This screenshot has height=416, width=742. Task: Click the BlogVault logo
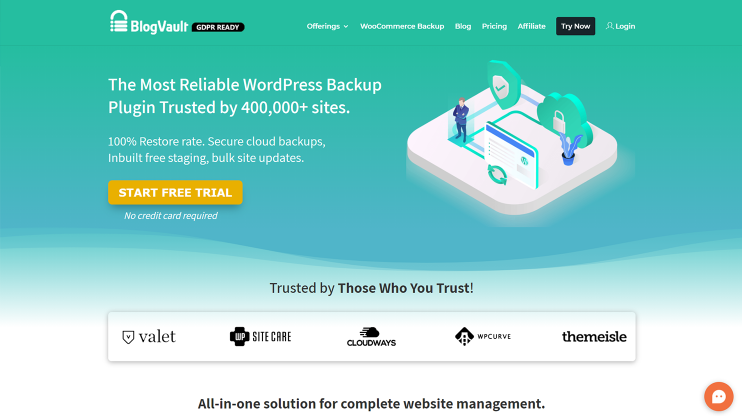[149, 22]
